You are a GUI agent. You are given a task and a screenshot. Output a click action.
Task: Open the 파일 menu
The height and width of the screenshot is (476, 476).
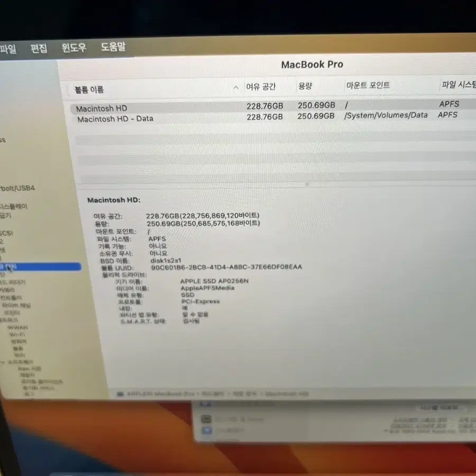coord(7,49)
